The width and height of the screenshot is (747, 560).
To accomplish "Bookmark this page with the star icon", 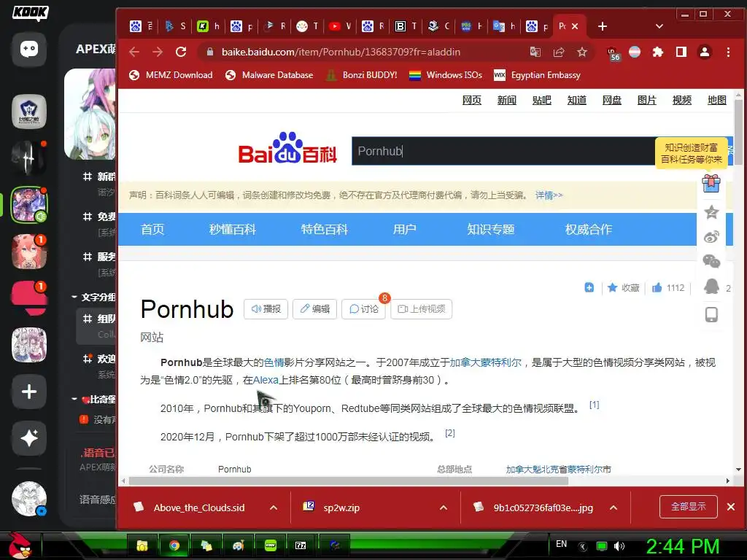I will point(581,52).
